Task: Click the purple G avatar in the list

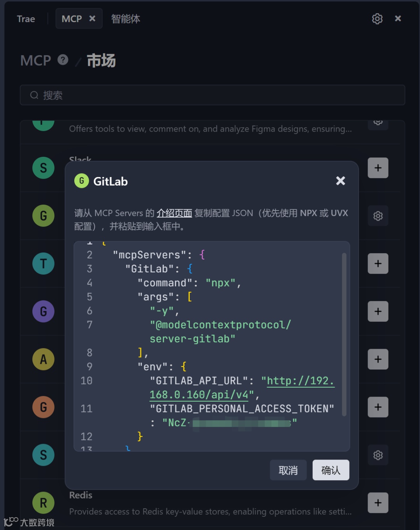Action: [43, 311]
